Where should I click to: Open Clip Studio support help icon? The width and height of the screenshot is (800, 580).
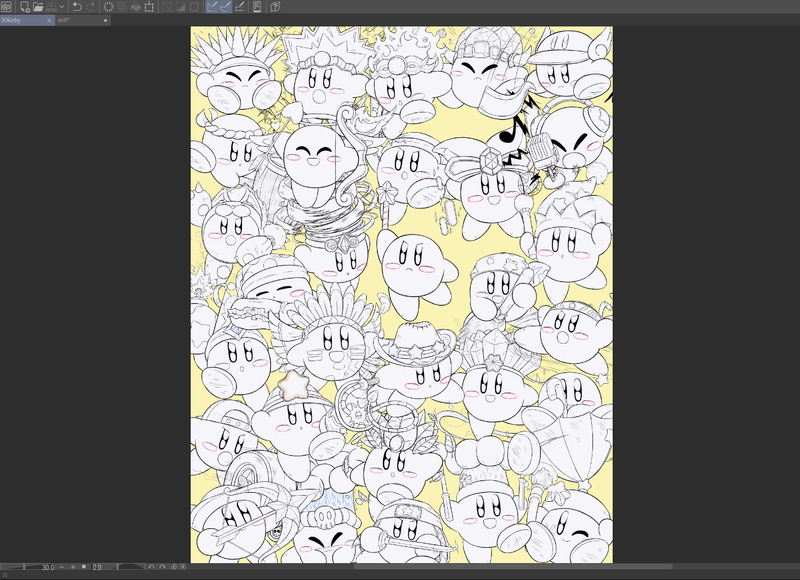274,7
